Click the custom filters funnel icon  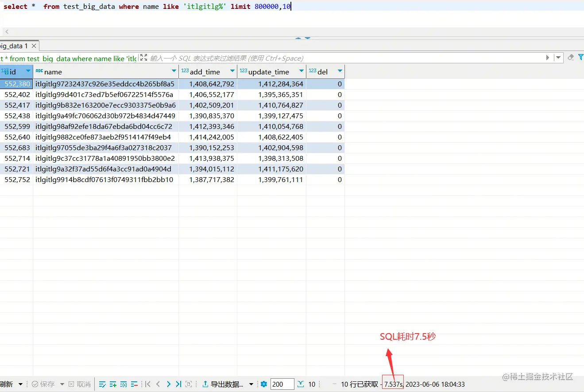581,57
